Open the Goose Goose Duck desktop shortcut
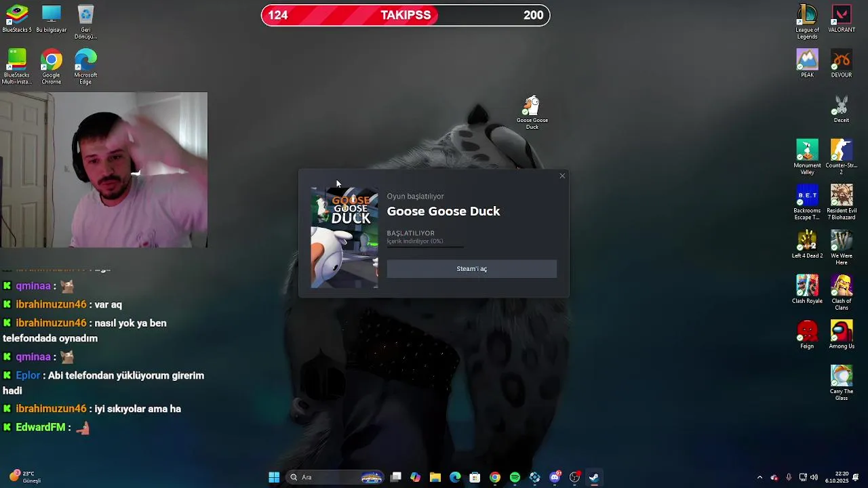Image resolution: width=868 pixels, height=488 pixels. tap(532, 113)
